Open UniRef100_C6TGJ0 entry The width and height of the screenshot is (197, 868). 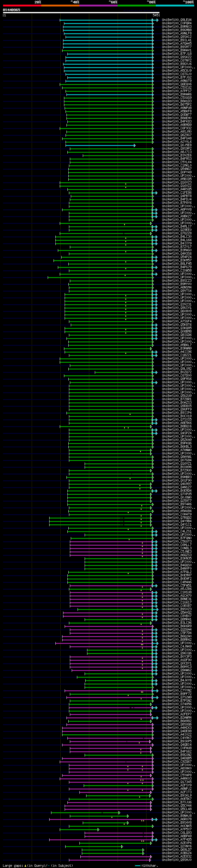point(177,74)
